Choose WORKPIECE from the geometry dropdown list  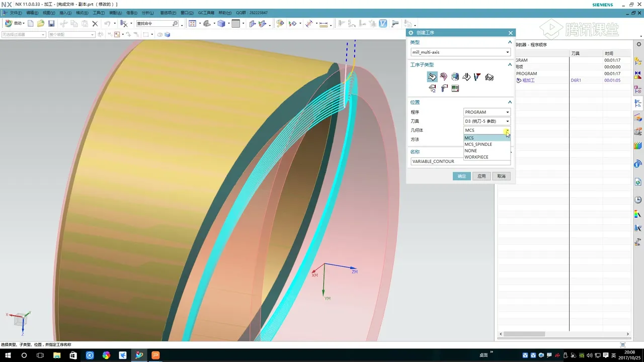[476, 157]
